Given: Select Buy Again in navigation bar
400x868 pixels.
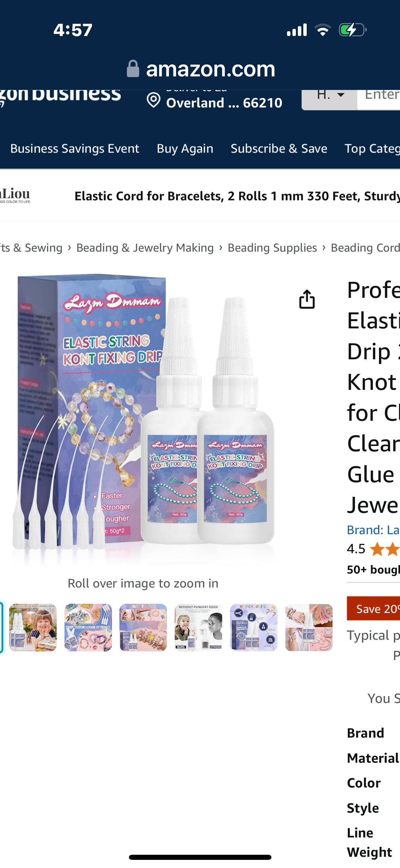Looking at the screenshot, I should tap(185, 149).
